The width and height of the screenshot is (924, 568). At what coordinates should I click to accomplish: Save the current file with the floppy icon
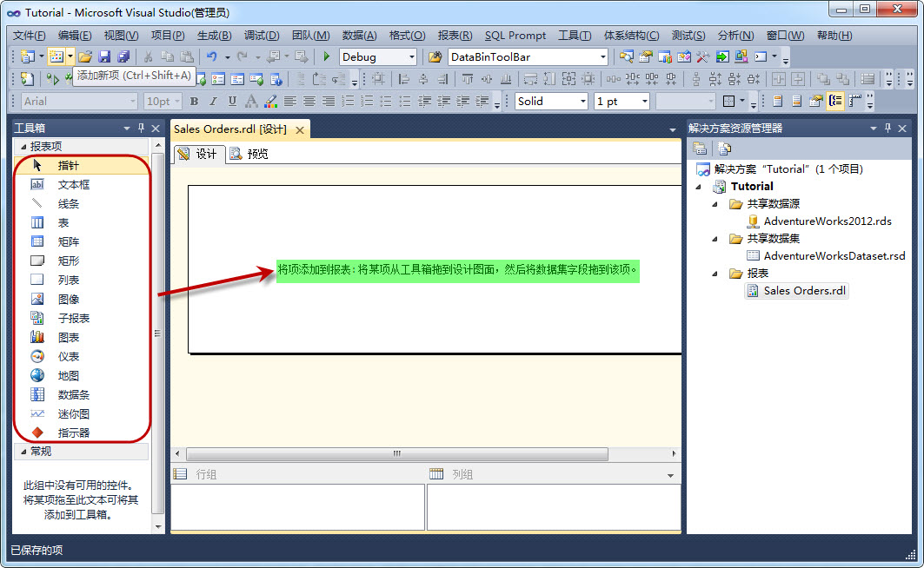point(104,56)
